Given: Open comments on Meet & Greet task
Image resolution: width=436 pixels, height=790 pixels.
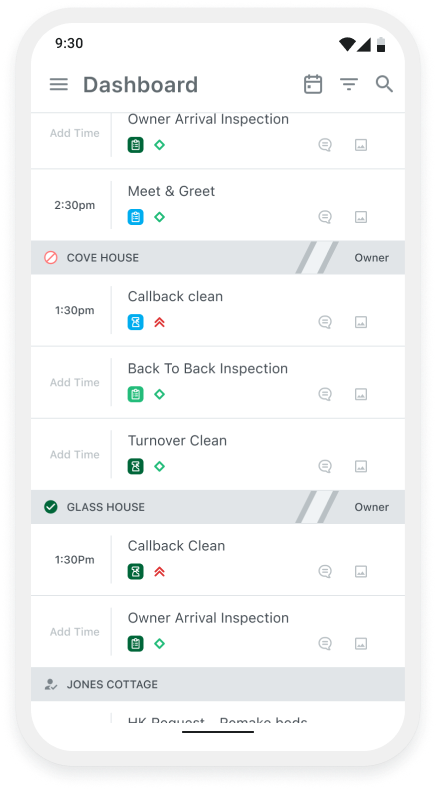Looking at the screenshot, I should pyautogui.click(x=325, y=217).
